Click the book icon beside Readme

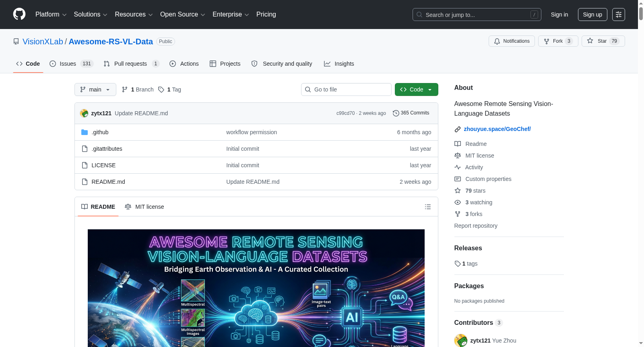pyautogui.click(x=458, y=144)
